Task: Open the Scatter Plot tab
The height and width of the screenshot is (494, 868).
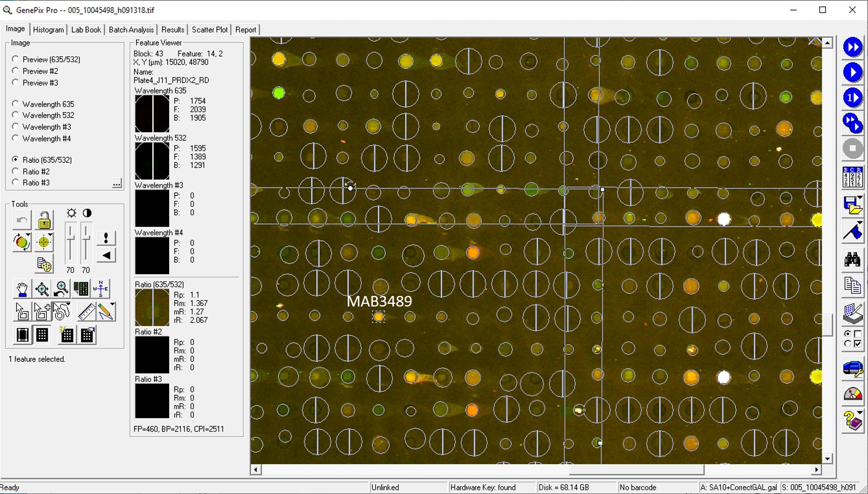Action: pyautogui.click(x=210, y=29)
